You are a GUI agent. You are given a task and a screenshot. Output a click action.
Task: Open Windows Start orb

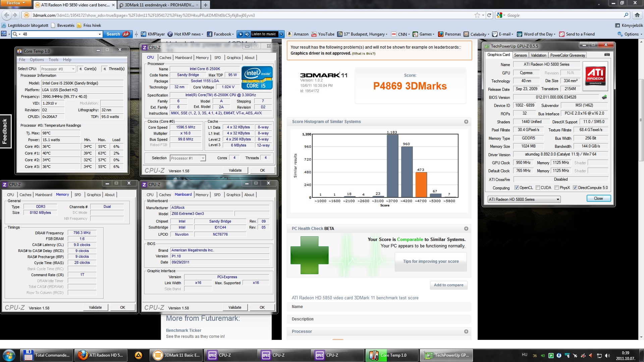point(9,355)
